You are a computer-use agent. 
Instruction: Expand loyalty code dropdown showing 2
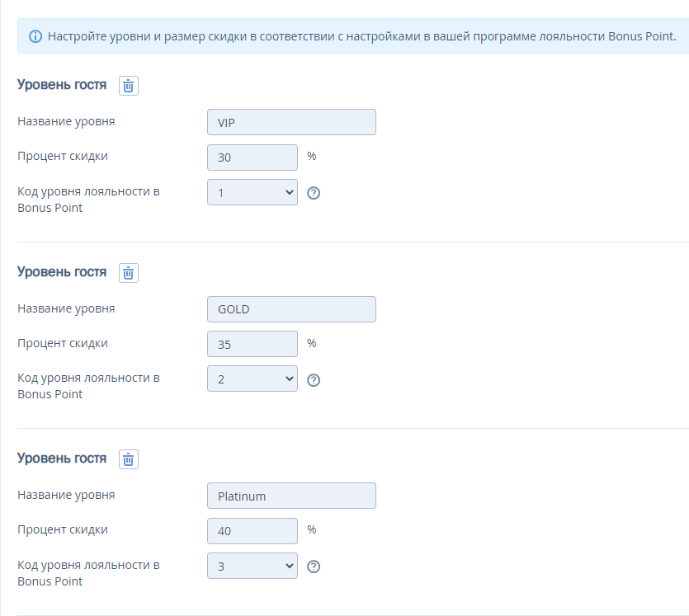pyautogui.click(x=252, y=379)
